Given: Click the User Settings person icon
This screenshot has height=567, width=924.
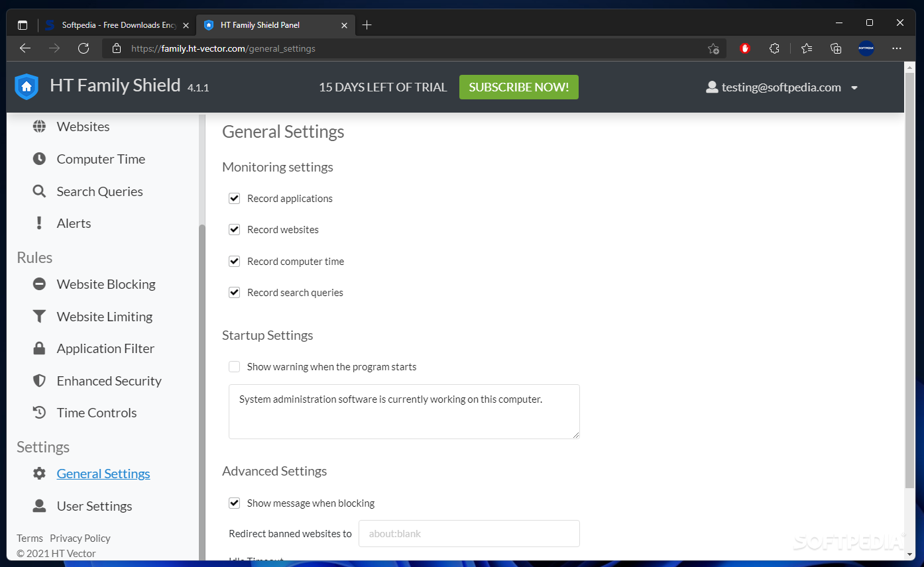Looking at the screenshot, I should click(40, 506).
